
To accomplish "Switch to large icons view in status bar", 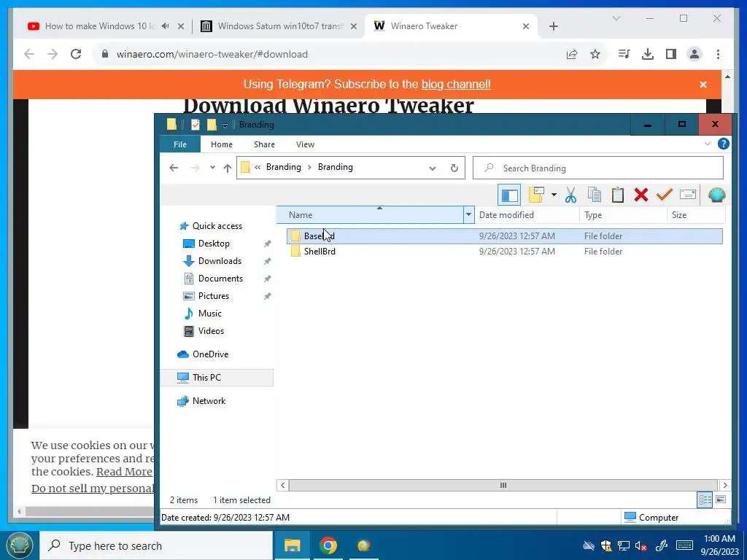I will pos(721,499).
